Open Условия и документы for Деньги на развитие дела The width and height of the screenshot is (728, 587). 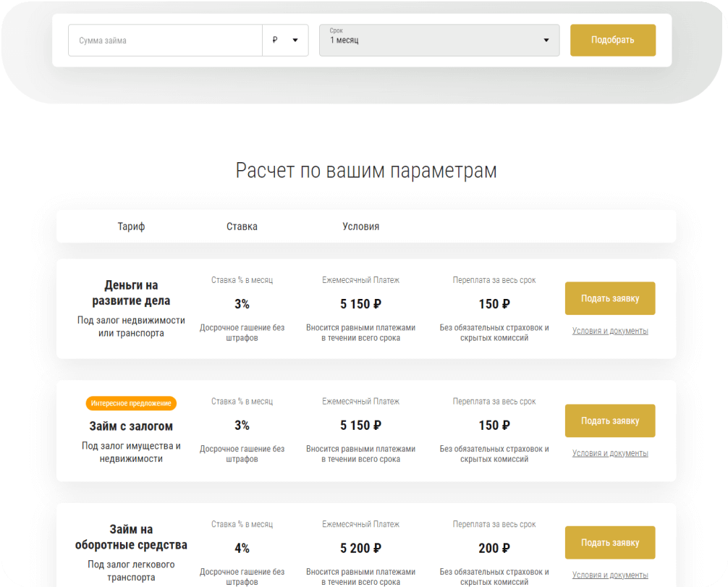click(609, 331)
